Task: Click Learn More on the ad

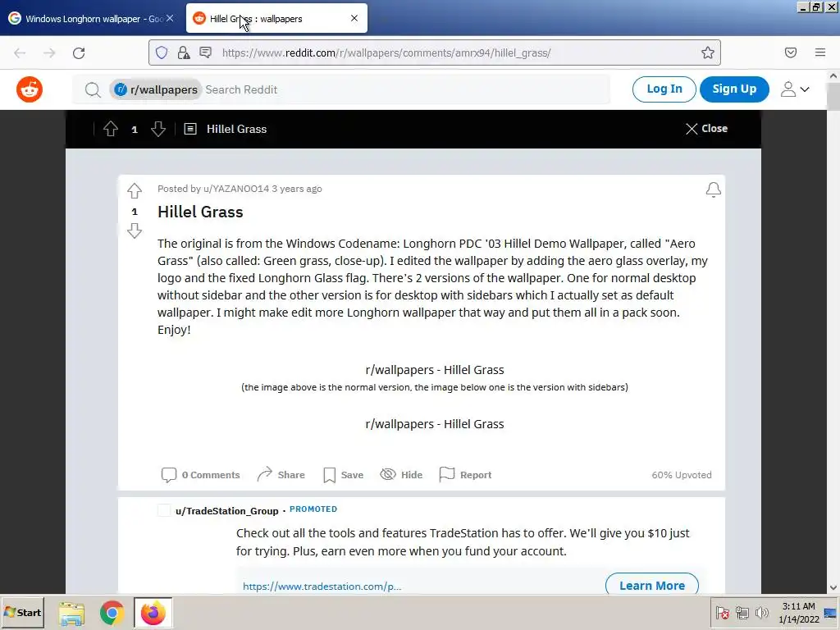Action: coord(652,585)
